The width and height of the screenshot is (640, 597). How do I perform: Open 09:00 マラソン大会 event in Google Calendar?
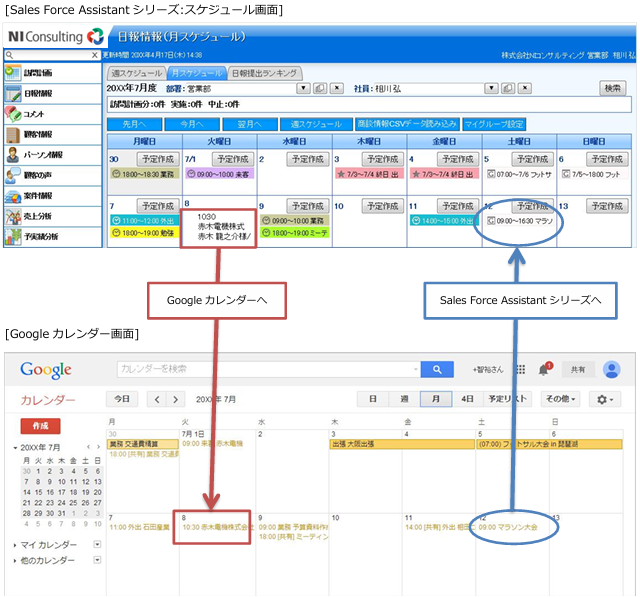(x=508, y=527)
